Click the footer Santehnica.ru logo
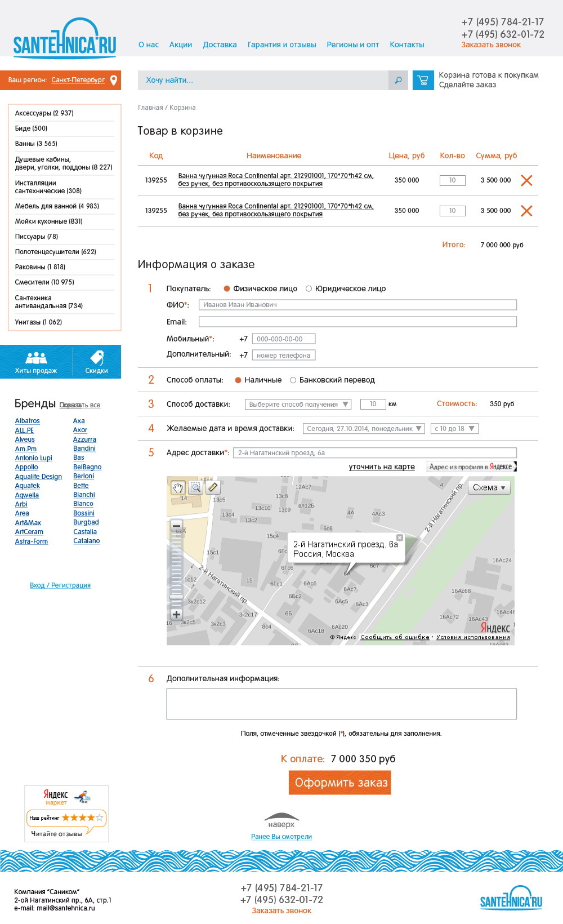Screen dimensions: 563x924 [511, 898]
